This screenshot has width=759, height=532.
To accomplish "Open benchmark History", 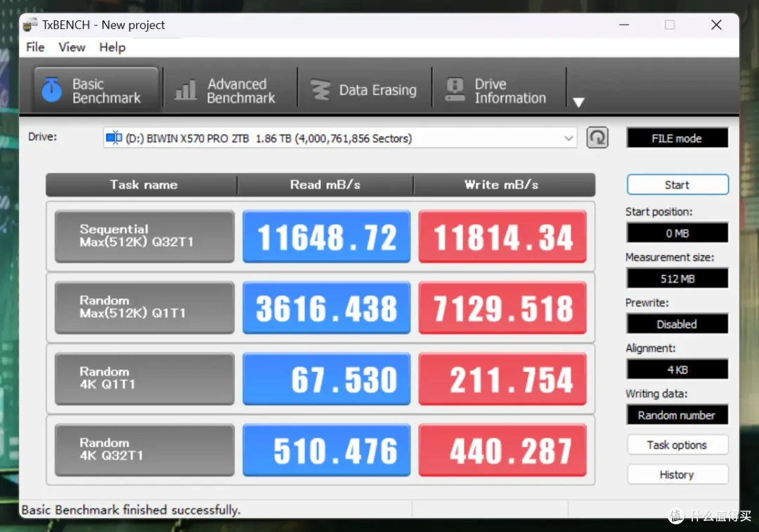I will [677, 474].
